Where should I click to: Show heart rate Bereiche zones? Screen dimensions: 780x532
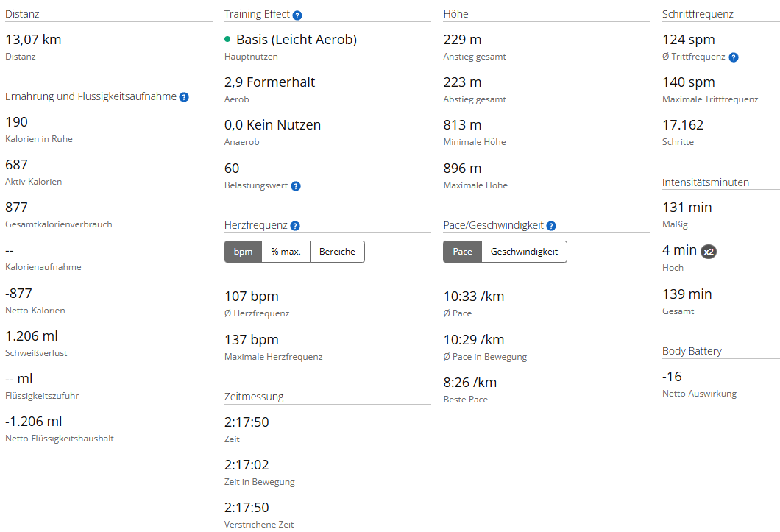pyautogui.click(x=337, y=252)
